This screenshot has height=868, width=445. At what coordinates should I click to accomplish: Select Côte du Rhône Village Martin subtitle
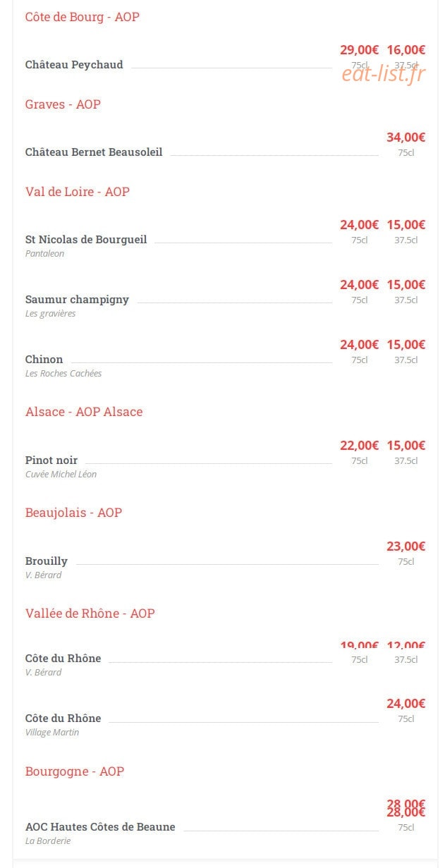(52, 733)
